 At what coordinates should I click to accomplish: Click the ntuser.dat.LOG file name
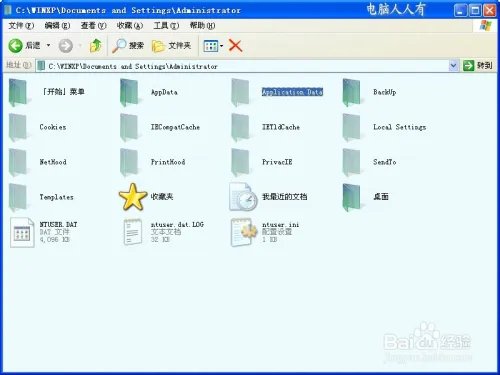177,225
